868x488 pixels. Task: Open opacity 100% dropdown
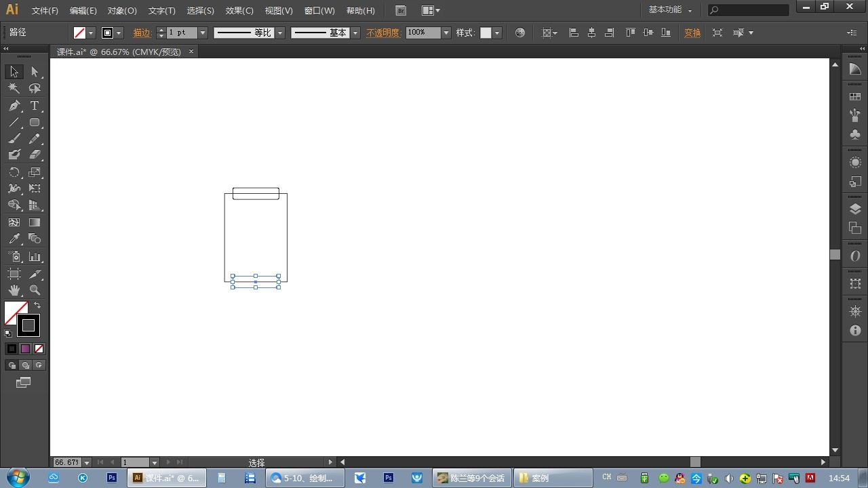tap(446, 33)
